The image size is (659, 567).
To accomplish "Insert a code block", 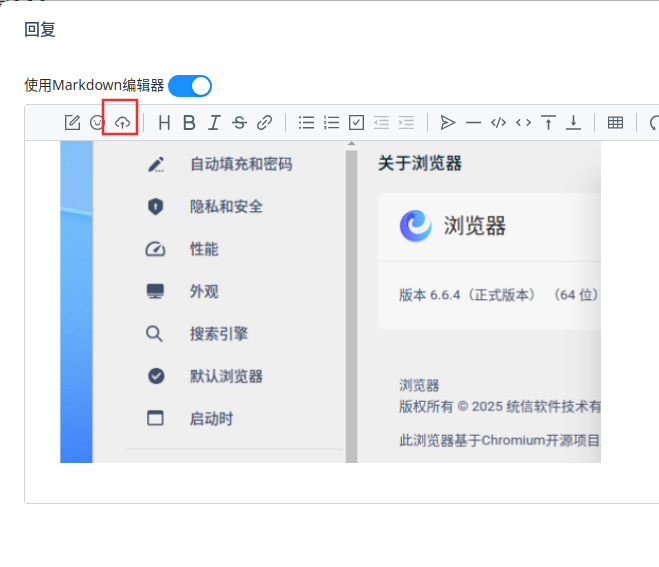I will [498, 123].
